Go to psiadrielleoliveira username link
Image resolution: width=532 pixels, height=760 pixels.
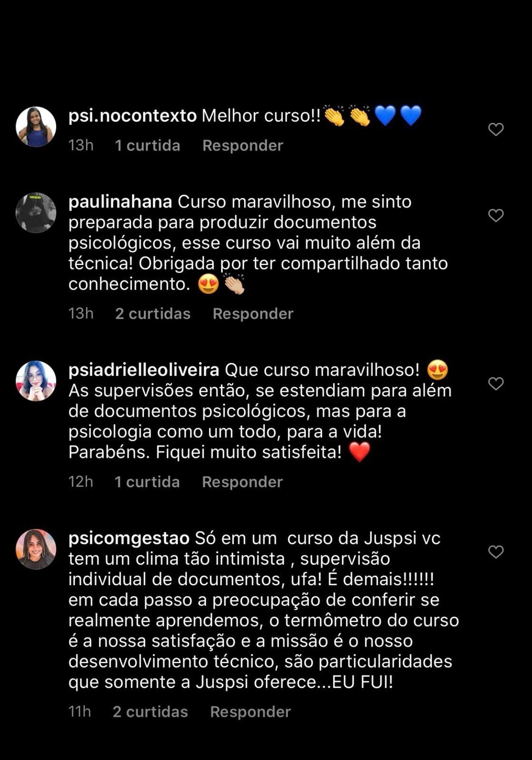tap(143, 370)
